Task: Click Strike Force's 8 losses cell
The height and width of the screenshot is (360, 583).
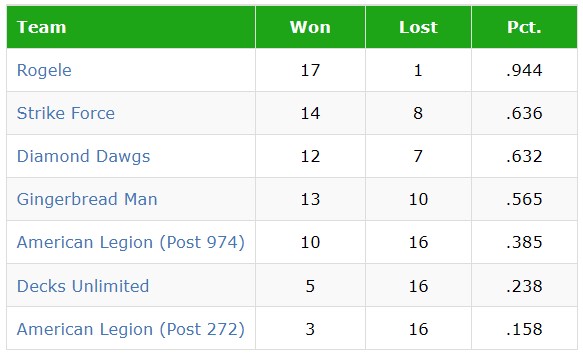Action: (x=418, y=113)
